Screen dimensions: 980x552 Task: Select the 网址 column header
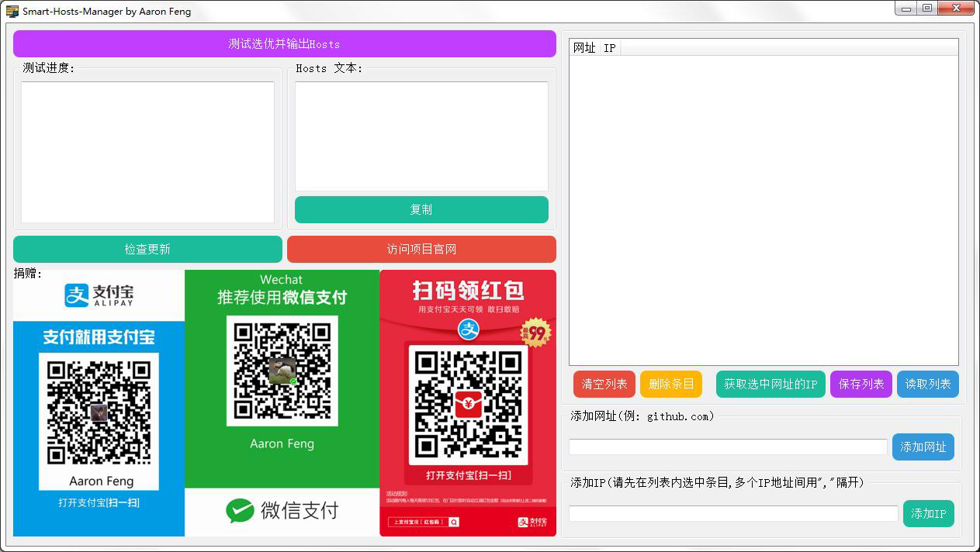pos(584,48)
